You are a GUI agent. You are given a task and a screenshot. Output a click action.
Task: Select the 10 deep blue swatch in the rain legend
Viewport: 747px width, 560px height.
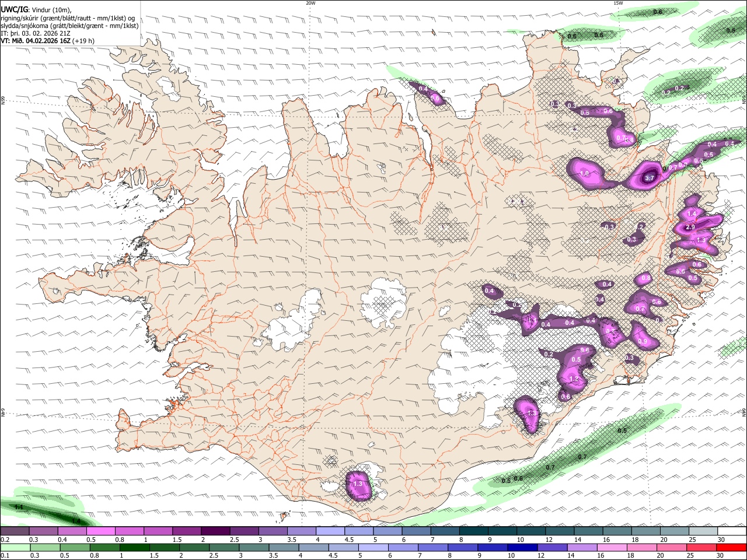click(522, 547)
